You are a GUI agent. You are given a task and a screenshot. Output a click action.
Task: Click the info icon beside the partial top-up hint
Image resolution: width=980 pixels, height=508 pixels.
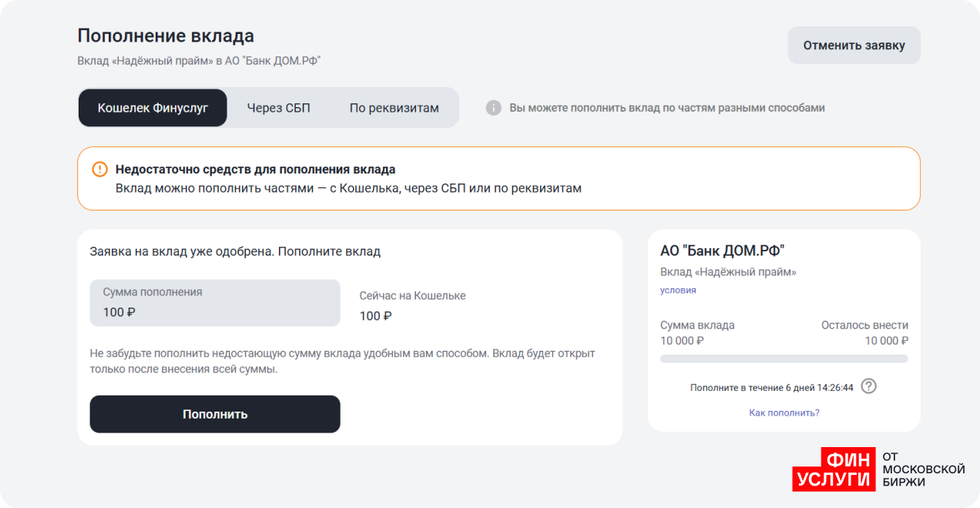pos(494,108)
